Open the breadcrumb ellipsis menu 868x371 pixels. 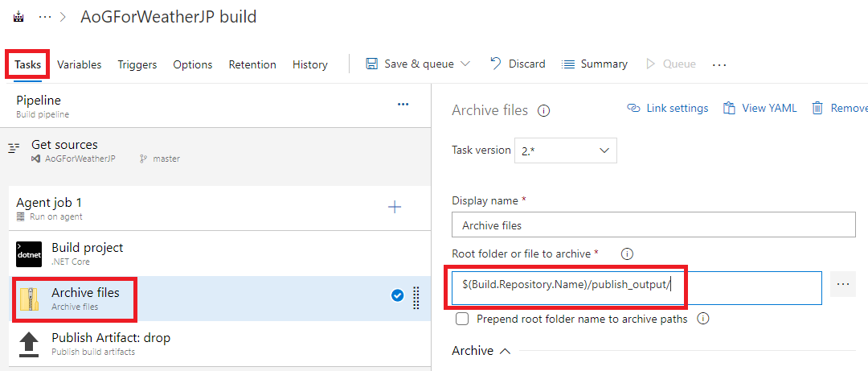(x=44, y=17)
